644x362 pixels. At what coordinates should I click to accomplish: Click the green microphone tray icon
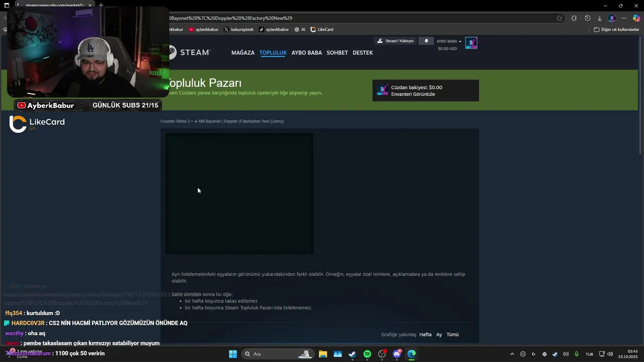577,354
